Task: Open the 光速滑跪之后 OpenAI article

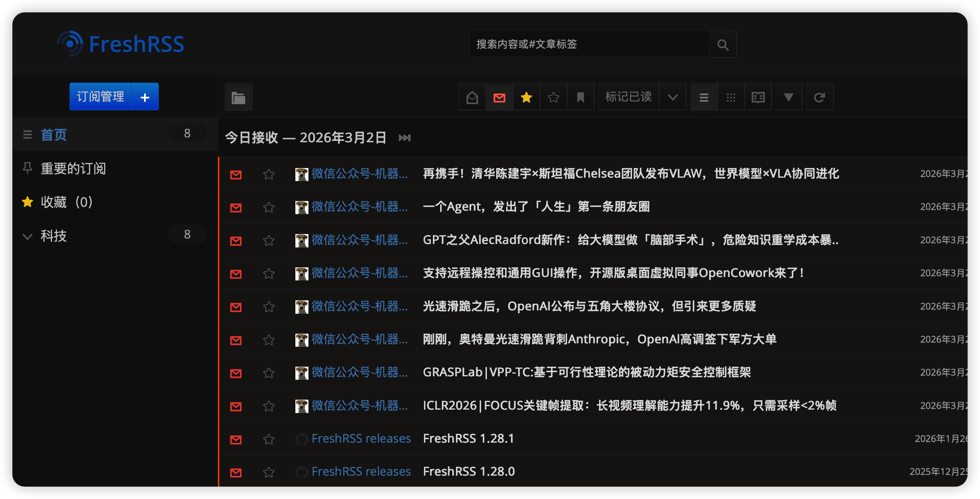Action: click(589, 306)
